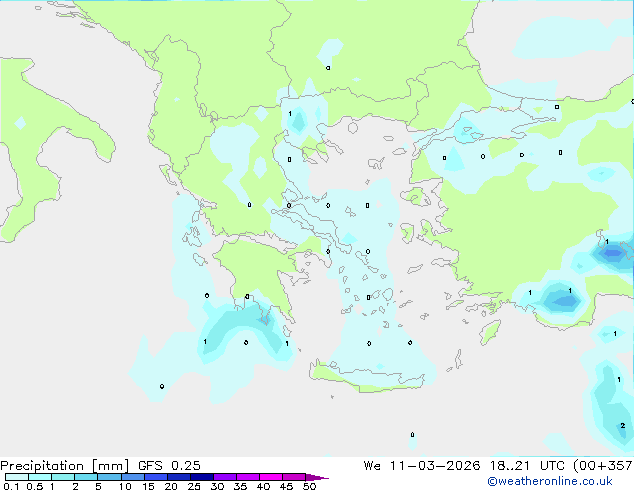Click the 20–25 mm legend color swatch
This screenshot has width=634, height=490.
[x=179, y=477]
